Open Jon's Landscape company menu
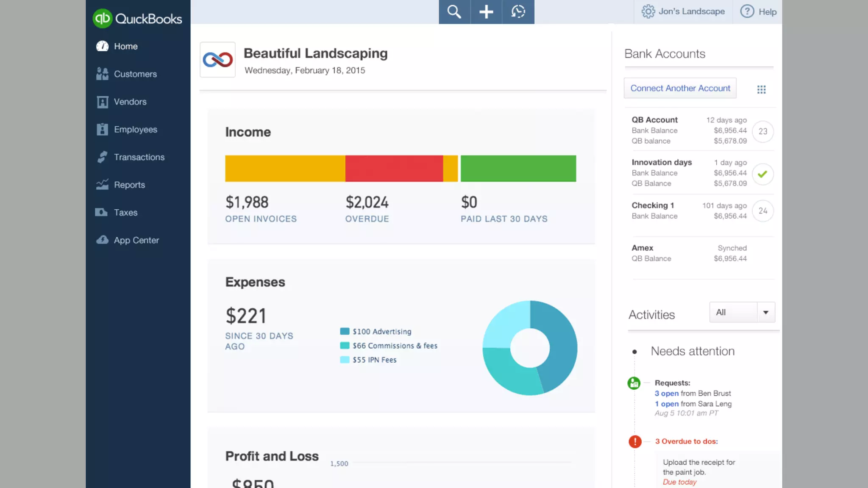 pyautogui.click(x=691, y=11)
